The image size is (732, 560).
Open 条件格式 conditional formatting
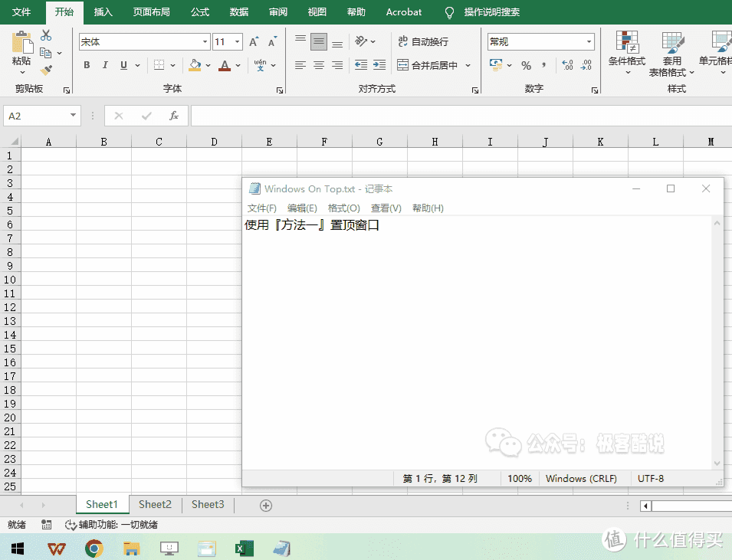627,52
